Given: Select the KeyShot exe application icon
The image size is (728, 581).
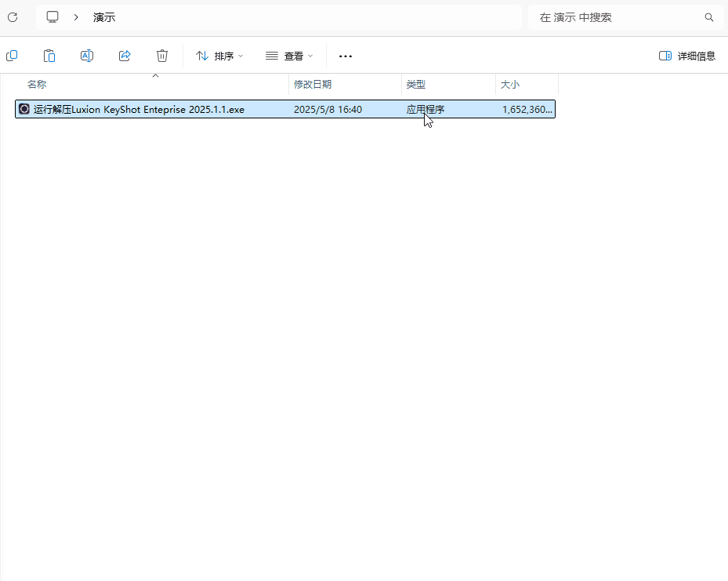Looking at the screenshot, I should pyautogui.click(x=24, y=110).
